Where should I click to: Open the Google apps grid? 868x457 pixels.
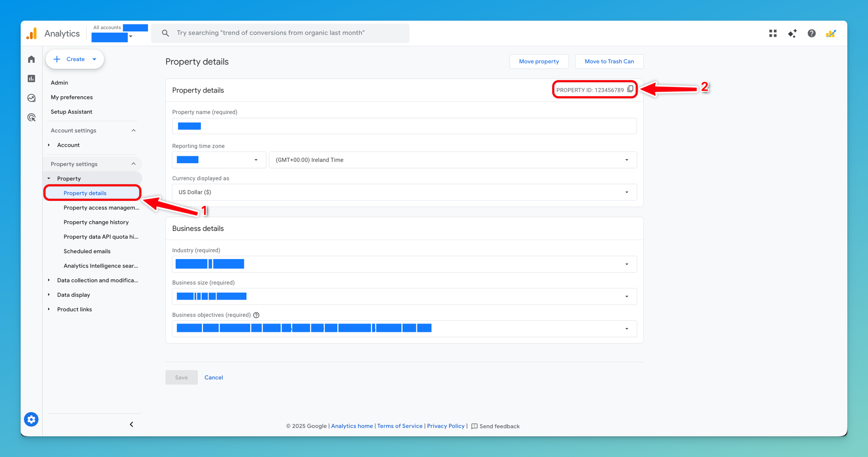773,33
